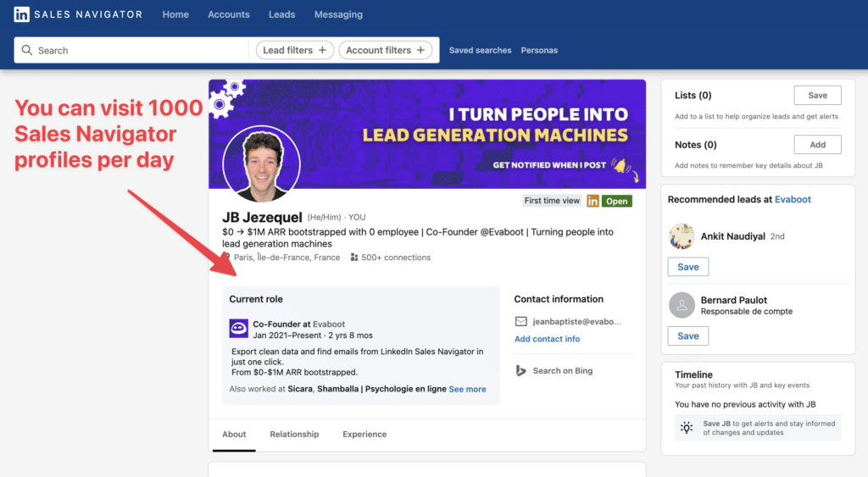Click the LinkedIn Sales Navigator logo

tap(78, 14)
